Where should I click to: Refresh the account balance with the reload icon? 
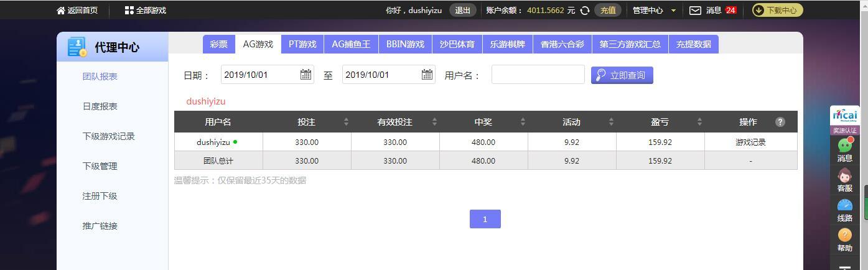point(585,11)
